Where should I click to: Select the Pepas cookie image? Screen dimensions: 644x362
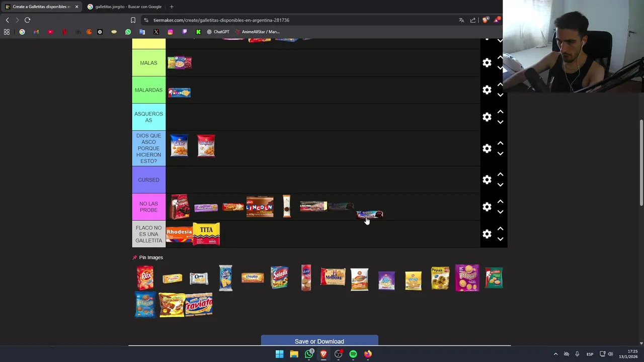point(440,278)
